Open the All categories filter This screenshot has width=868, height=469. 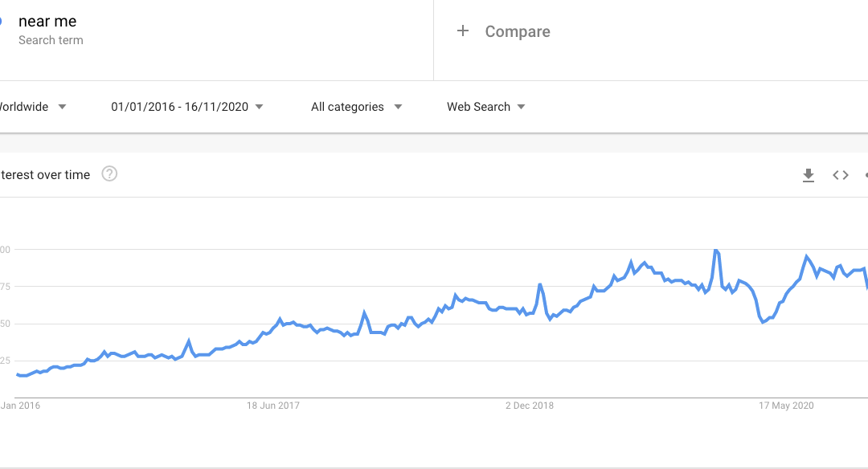coord(347,106)
